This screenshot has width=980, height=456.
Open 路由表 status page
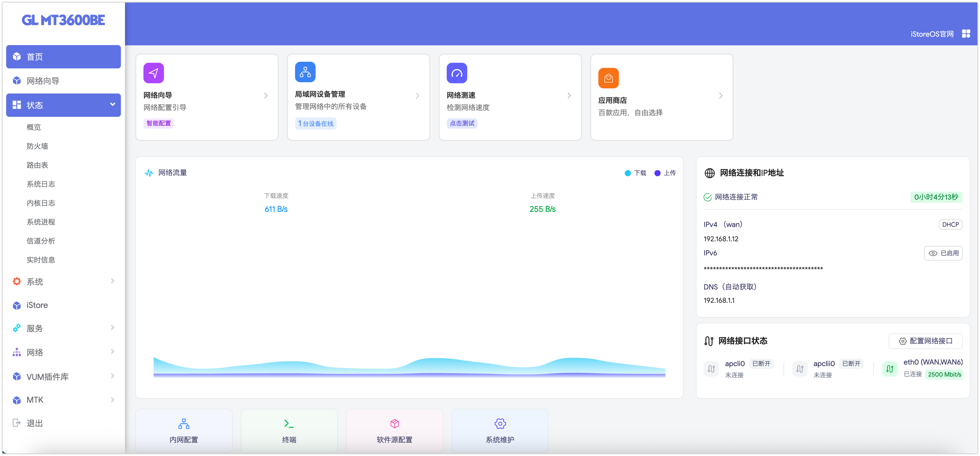37,165
